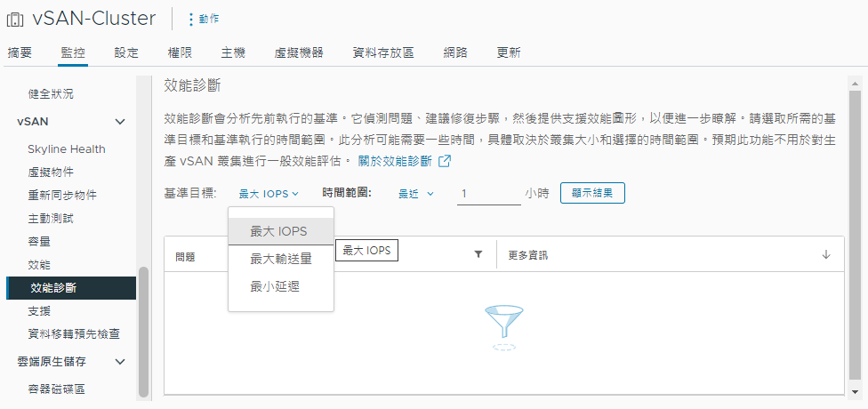Open 容量 in the sidebar
Screen dimensions: 868x409
click(39, 242)
